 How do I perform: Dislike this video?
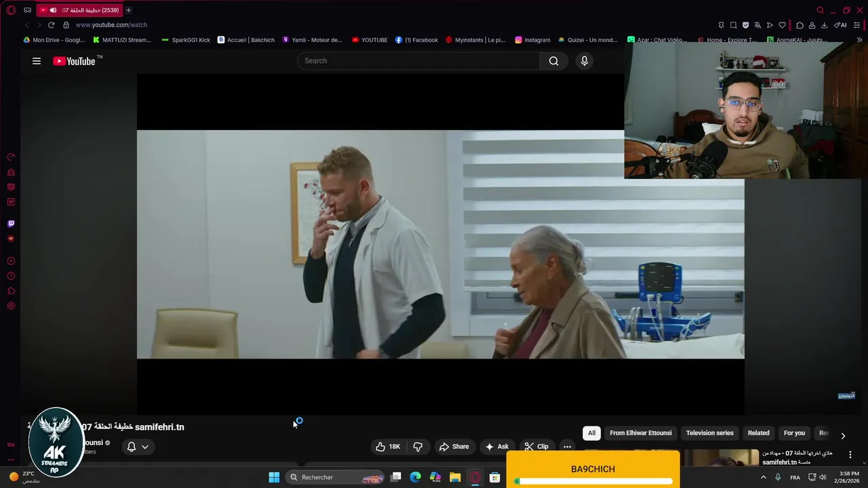418,447
